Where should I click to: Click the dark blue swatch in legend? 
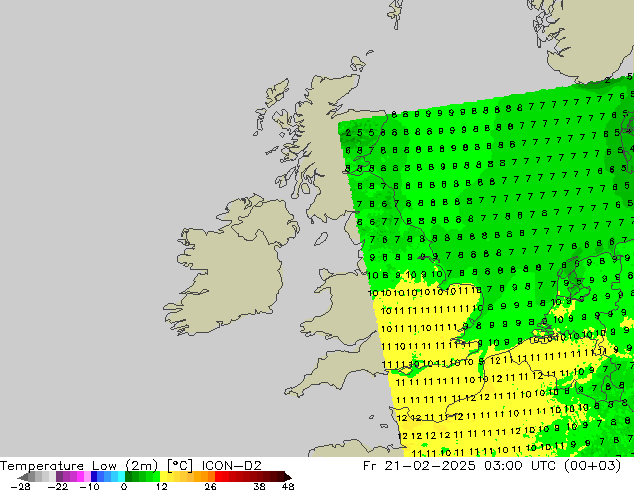coord(94,476)
